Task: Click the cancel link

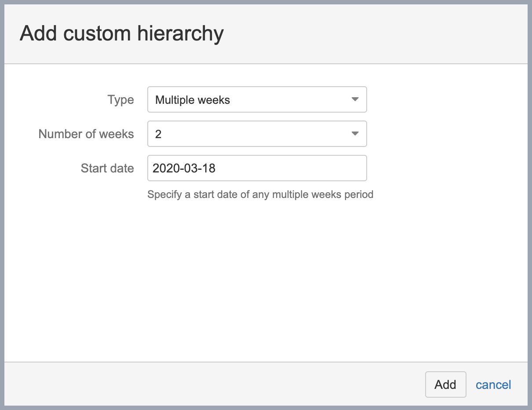Action: 493,385
